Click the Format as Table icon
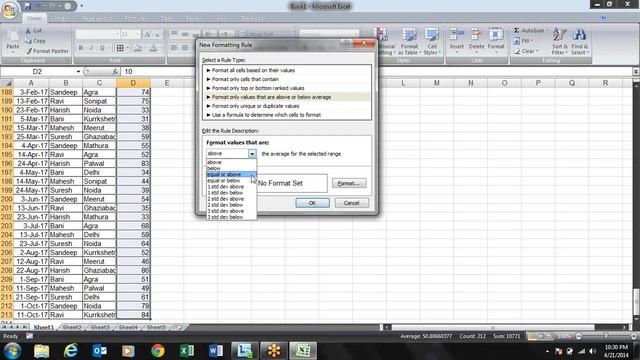640x360 pixels. [x=409, y=41]
